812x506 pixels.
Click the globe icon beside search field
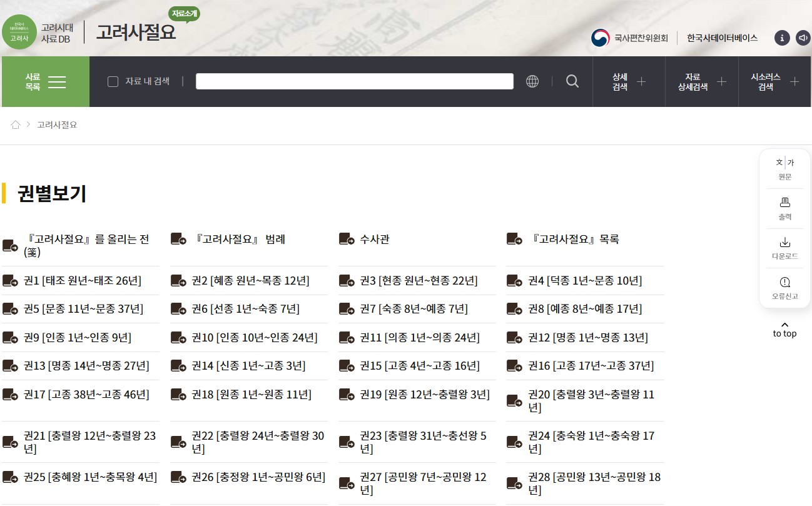pos(532,81)
